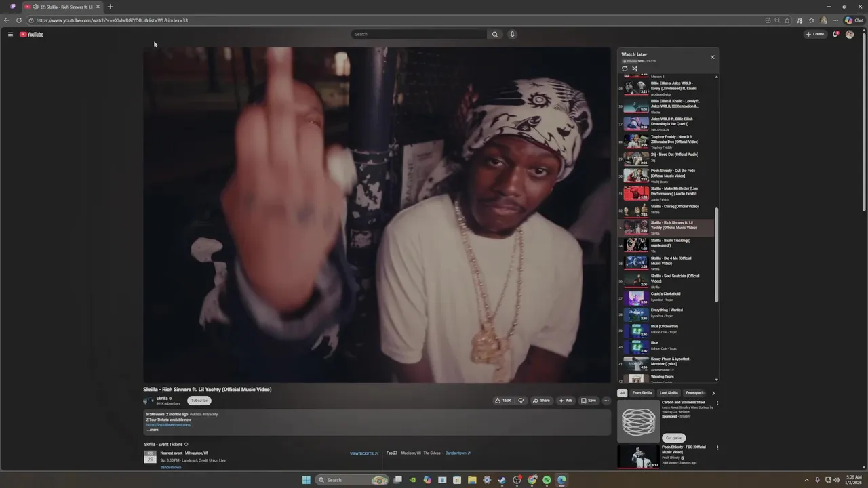Click Get quote on sponsored ad
This screenshot has height=488, width=868.
pyautogui.click(x=673, y=438)
